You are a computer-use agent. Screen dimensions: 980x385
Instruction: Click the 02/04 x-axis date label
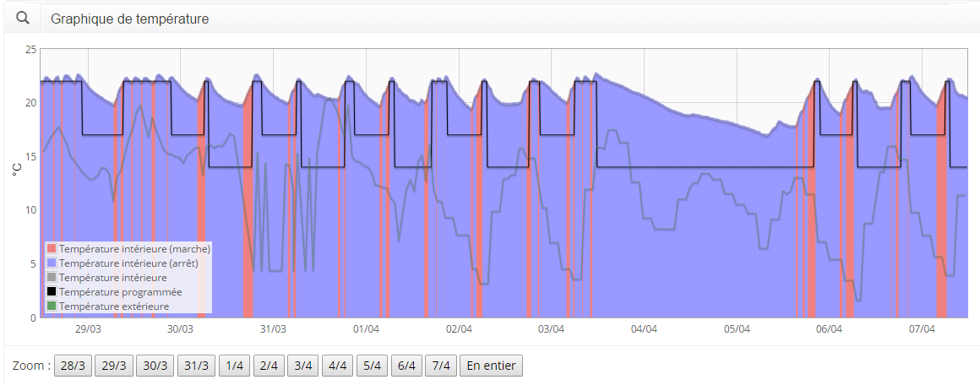[x=459, y=328]
